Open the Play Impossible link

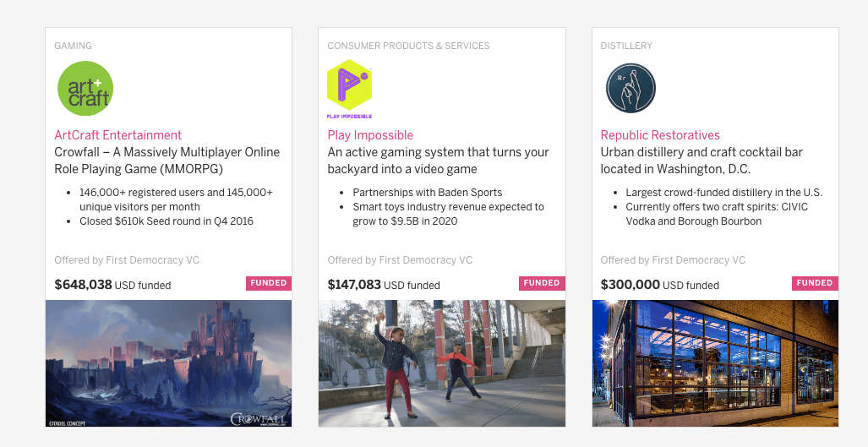370,135
